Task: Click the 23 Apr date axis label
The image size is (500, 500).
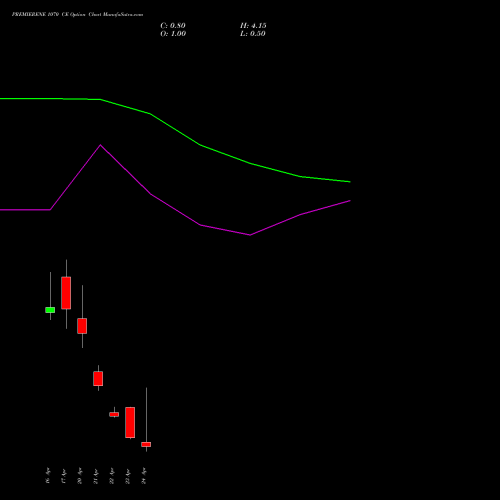Action: click(x=128, y=476)
